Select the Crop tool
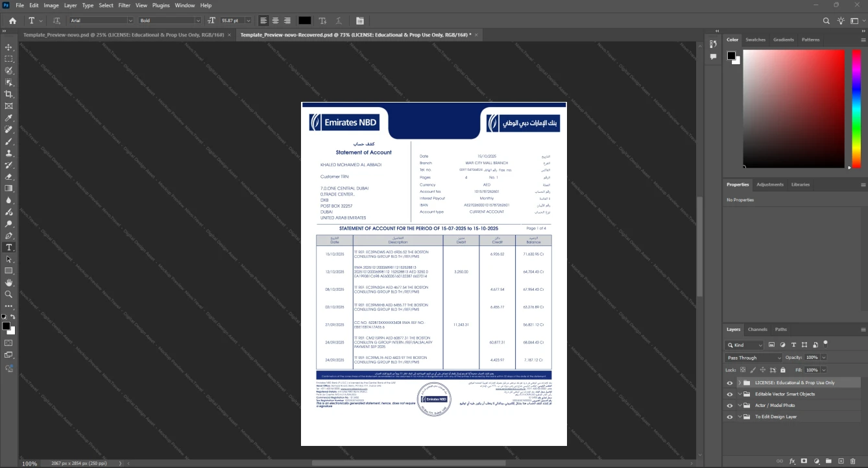 pyautogui.click(x=9, y=94)
